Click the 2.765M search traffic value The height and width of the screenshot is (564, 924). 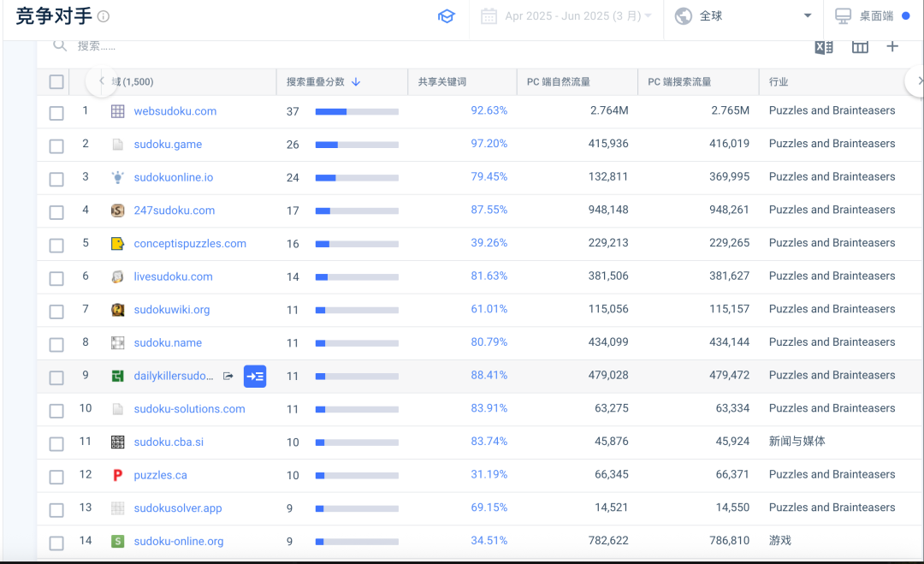point(730,110)
